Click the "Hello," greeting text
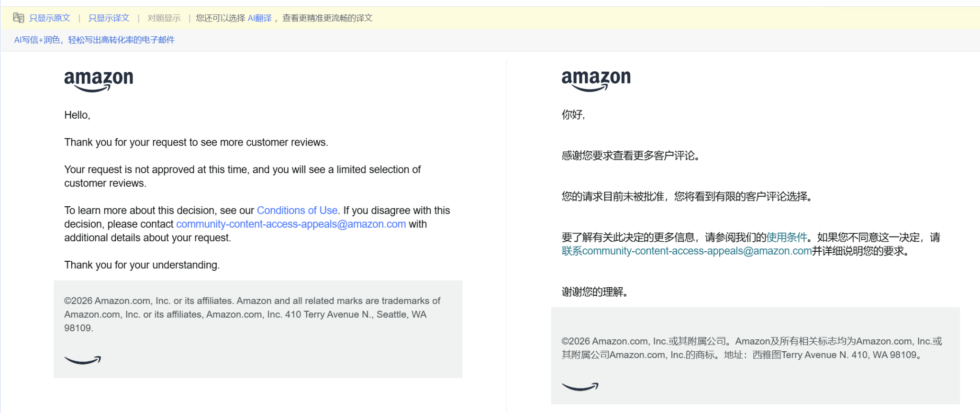 click(77, 115)
